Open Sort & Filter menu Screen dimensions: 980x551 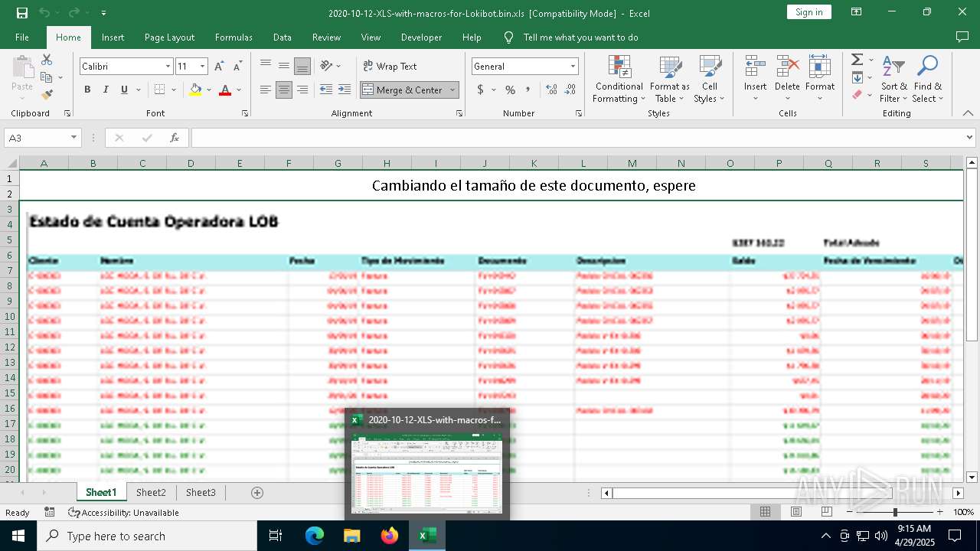point(893,80)
